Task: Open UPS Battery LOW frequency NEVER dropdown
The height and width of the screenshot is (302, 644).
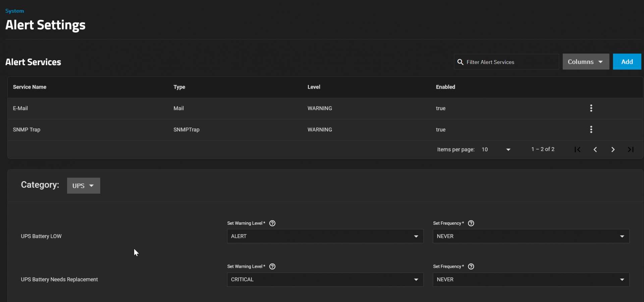Action: click(x=531, y=236)
